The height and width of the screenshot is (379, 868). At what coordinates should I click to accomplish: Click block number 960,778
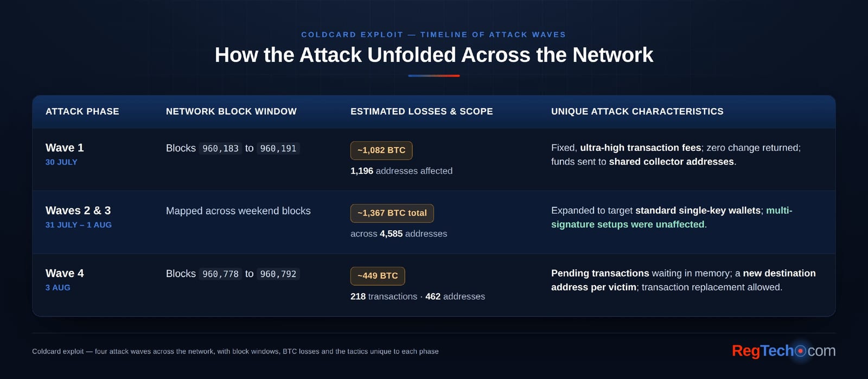pyautogui.click(x=220, y=274)
